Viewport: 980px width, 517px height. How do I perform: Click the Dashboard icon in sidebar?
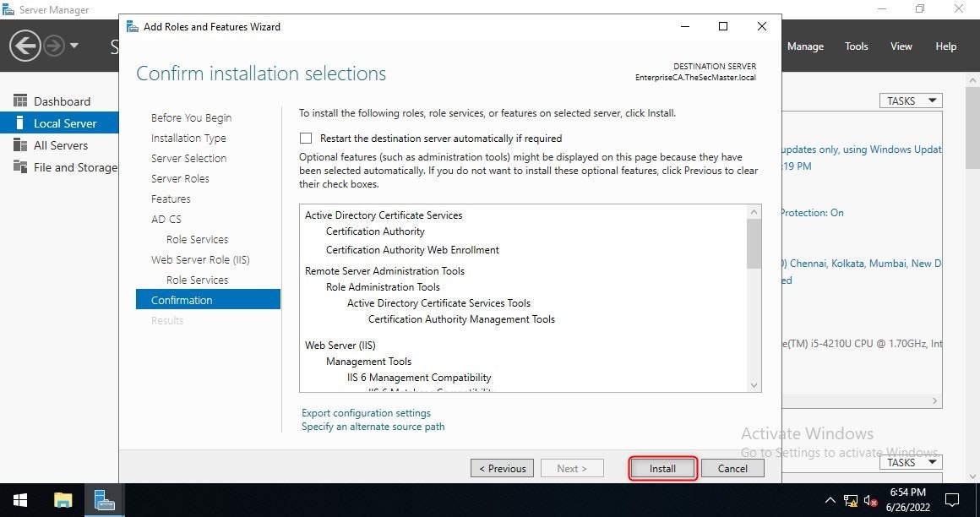20,101
